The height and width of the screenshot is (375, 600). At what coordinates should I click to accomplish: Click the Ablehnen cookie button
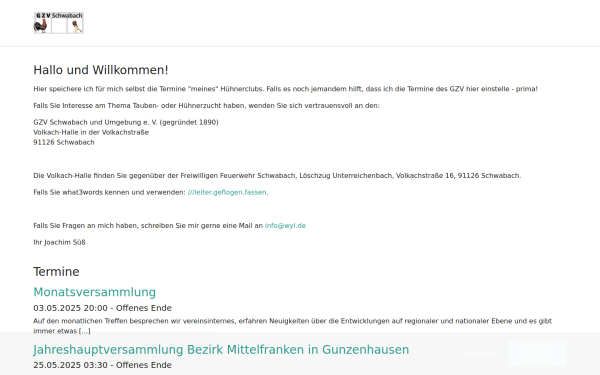479,354
